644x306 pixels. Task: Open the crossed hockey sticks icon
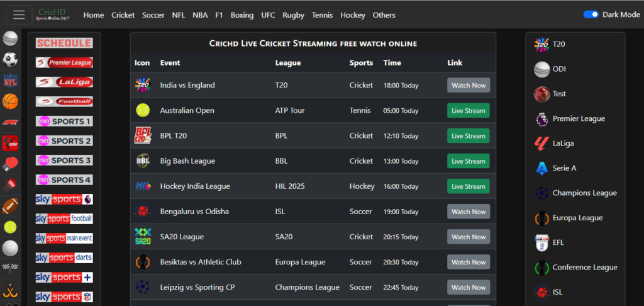[10, 290]
